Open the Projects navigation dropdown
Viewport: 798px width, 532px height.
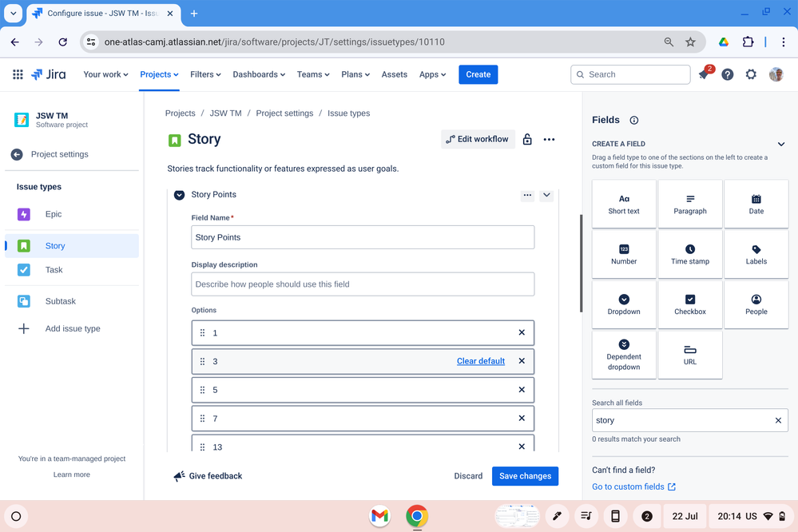tap(159, 74)
